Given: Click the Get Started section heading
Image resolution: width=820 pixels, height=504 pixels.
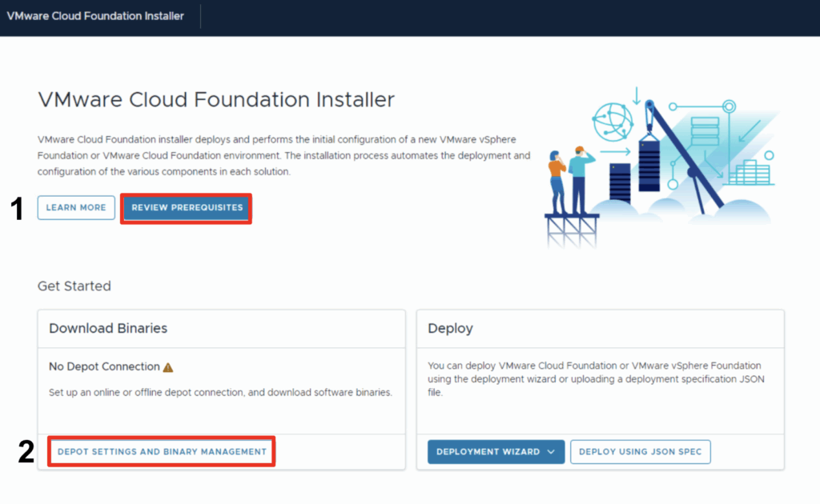Looking at the screenshot, I should 74,286.
